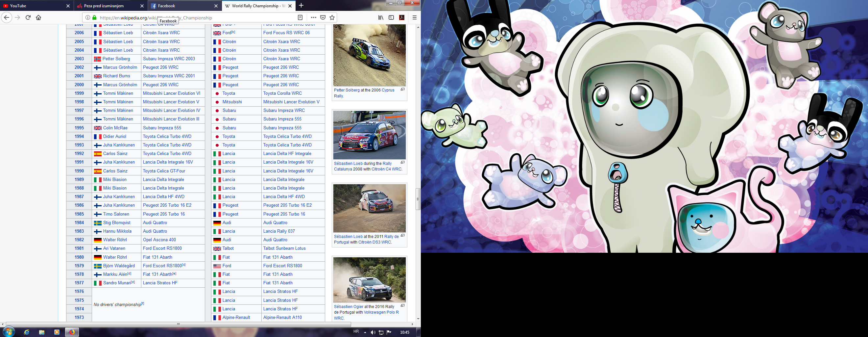This screenshot has width=868, height=337.
Task: Open the 2003 season link
Action: coord(79,59)
